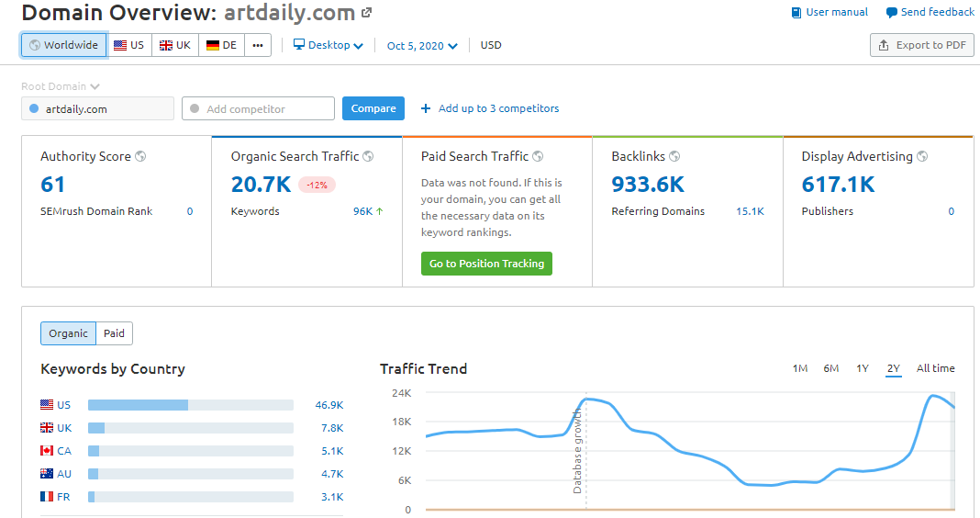Switch database to US tab
Image resolution: width=980 pixels, height=518 pixels.
click(x=129, y=45)
